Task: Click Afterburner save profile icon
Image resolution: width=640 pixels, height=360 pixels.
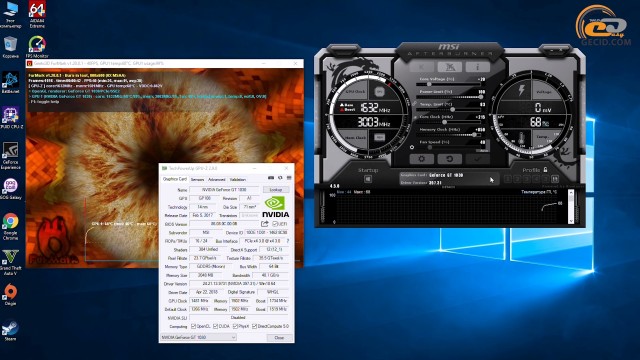Action: pos(555,179)
